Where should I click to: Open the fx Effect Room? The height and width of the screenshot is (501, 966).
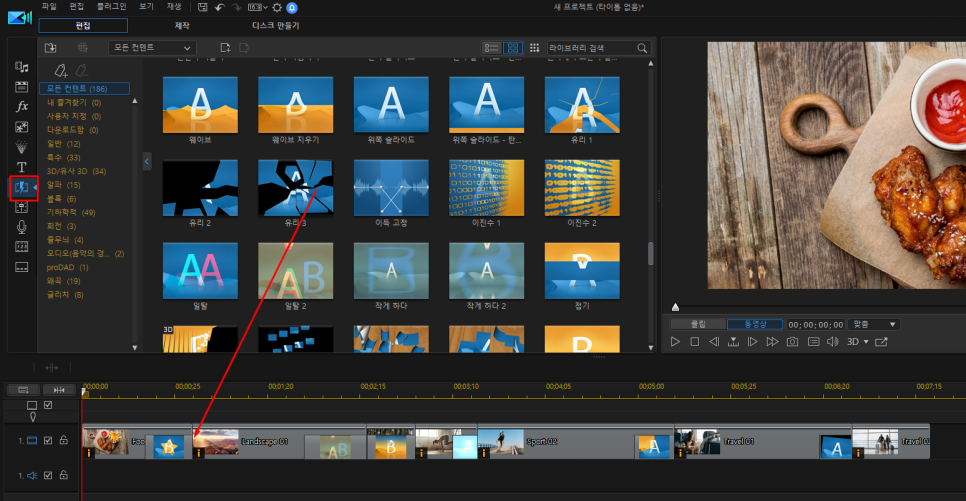22,106
